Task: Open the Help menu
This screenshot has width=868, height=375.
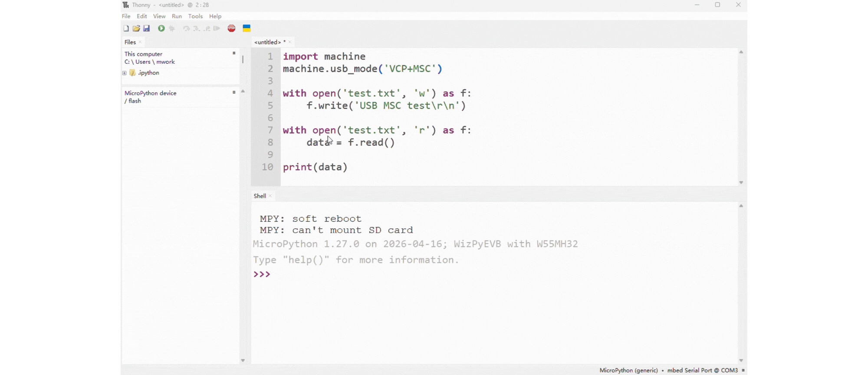Action: (x=215, y=16)
